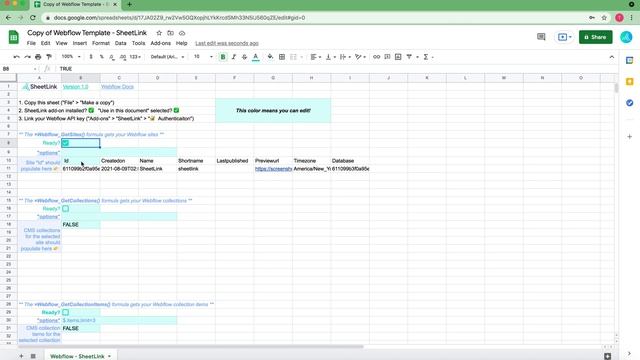This screenshot has width=640, height=360.
Task: Bookmark this page in address bar
Action: click(604, 18)
